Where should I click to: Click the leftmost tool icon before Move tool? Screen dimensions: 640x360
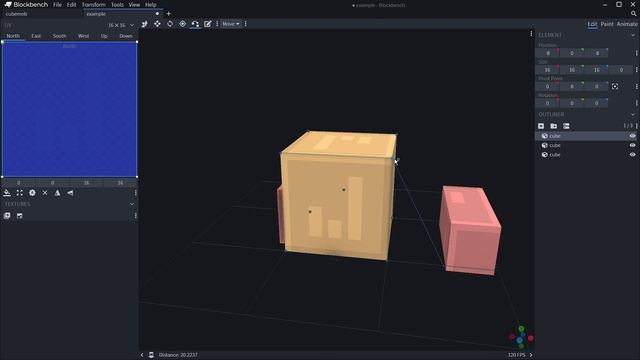(144, 24)
